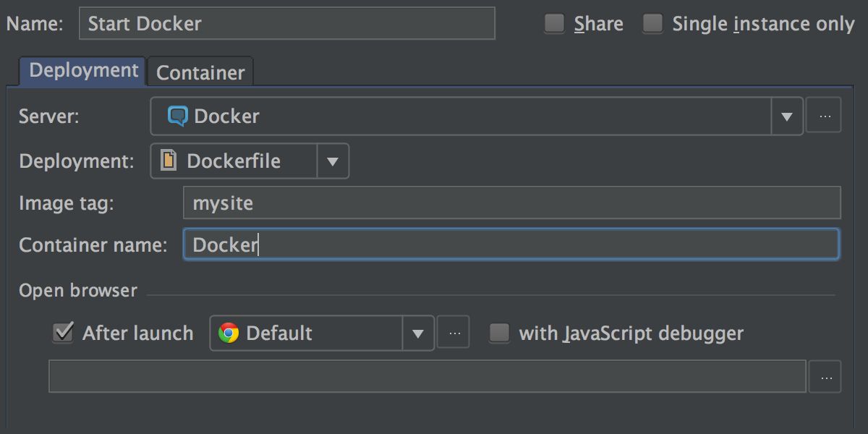Click the empty browser URL field
Screen dimensions: 868x434
[427, 376]
